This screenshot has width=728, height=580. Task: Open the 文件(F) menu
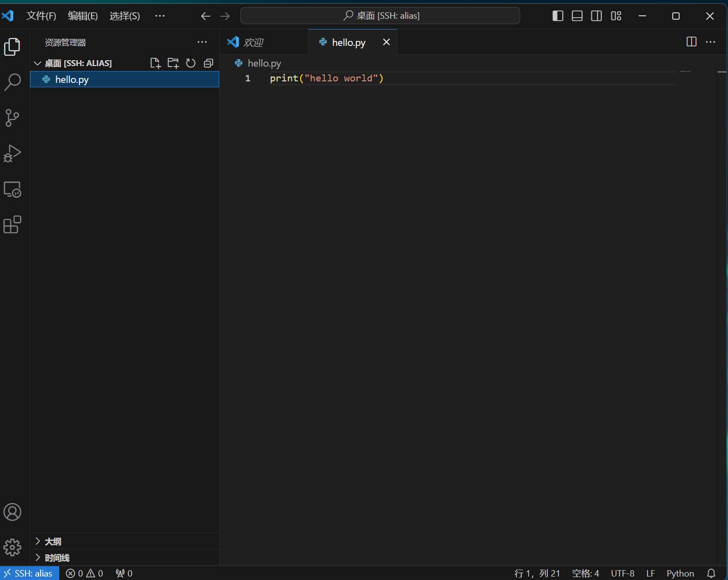coord(41,16)
